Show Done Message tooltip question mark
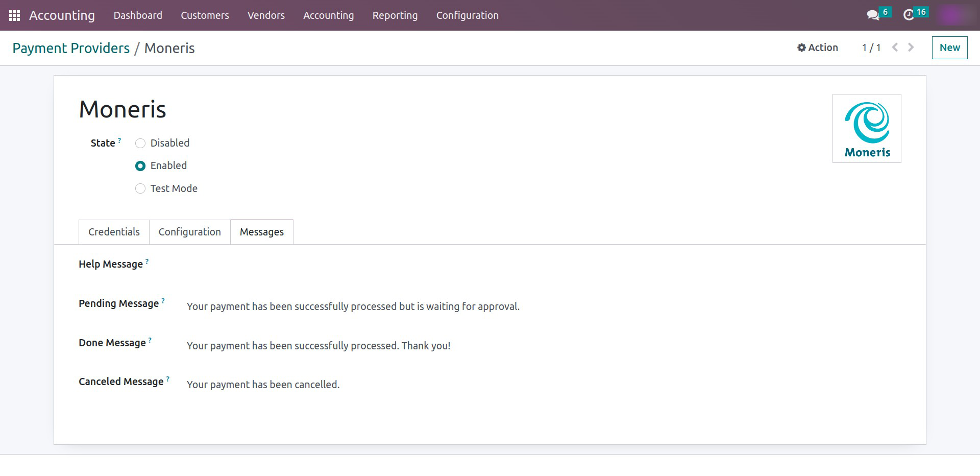 point(150,340)
